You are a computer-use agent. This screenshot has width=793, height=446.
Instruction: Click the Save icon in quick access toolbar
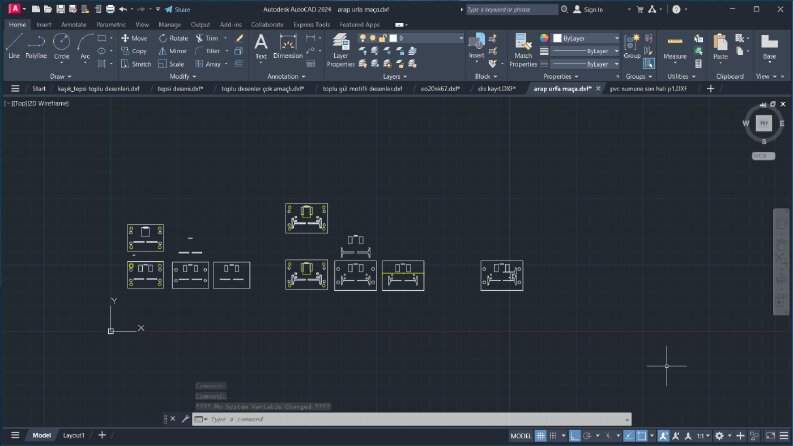(60, 9)
